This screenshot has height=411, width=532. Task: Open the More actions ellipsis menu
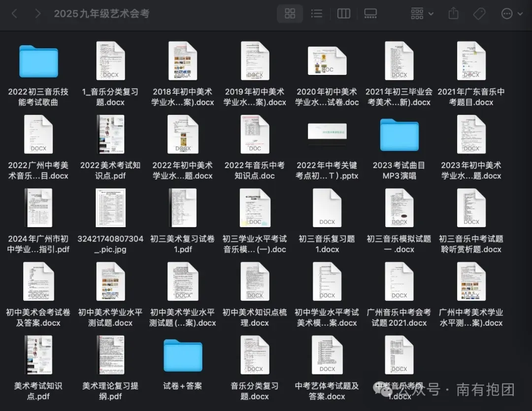tap(512, 14)
